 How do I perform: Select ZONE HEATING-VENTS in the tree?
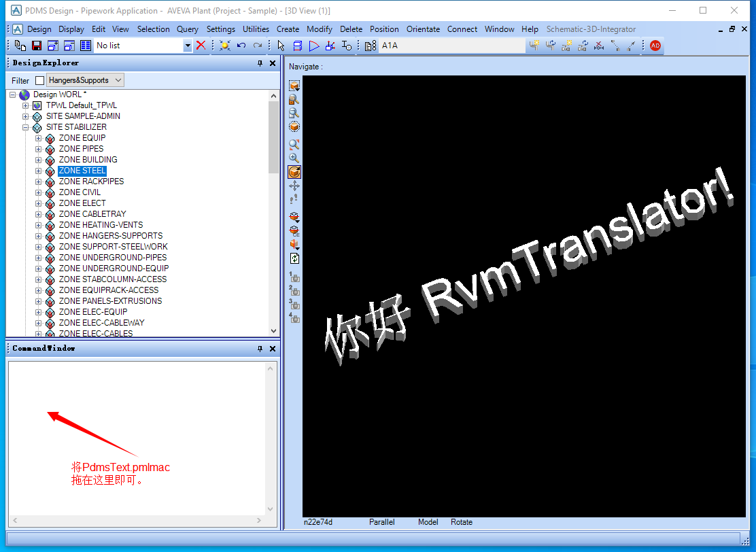pos(101,224)
